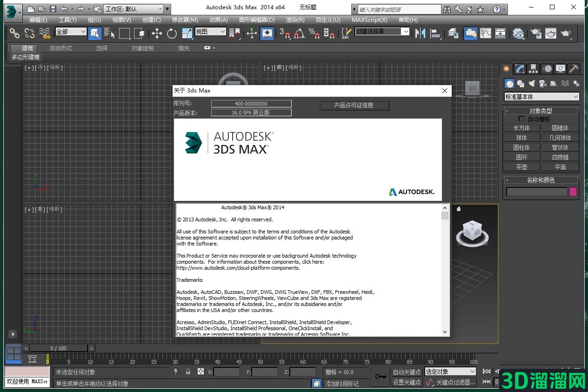This screenshot has height=392, width=588.
Task: Select the Select and Rotate tool
Action: (x=171, y=33)
